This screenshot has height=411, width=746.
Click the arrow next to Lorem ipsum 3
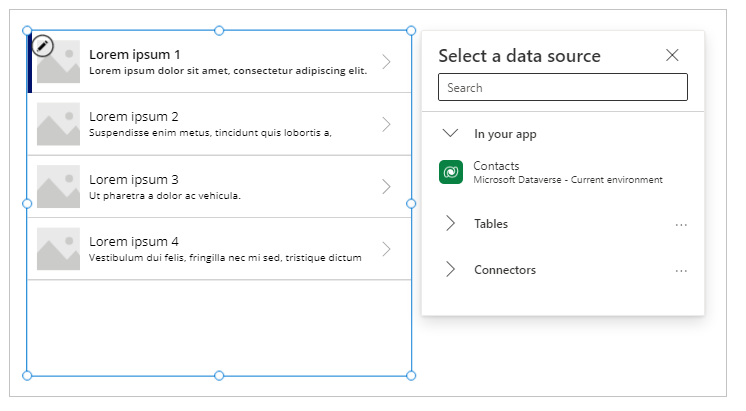(387, 187)
